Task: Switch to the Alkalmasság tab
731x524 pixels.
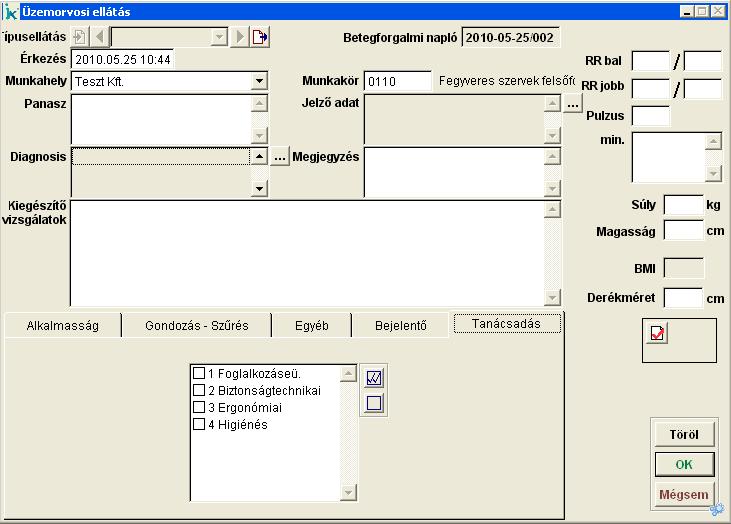Action: pyautogui.click(x=62, y=325)
